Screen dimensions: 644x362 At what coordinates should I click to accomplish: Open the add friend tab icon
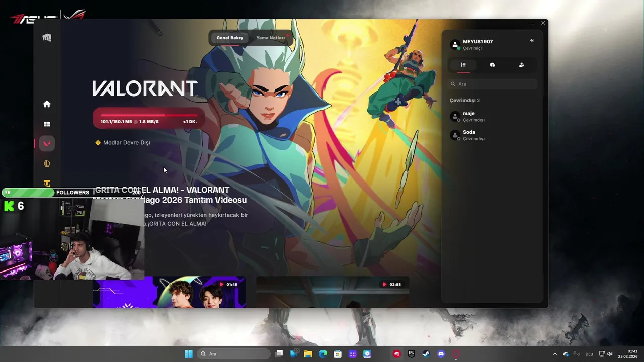click(522, 65)
